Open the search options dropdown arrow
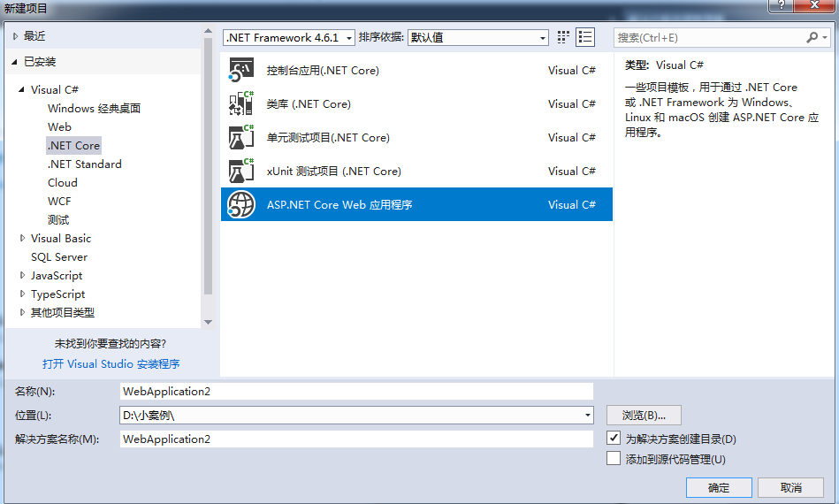This screenshot has width=839, height=504. (x=825, y=37)
